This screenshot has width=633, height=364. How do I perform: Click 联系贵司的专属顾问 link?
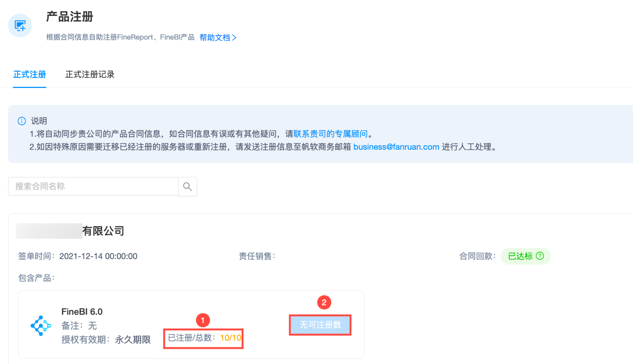(330, 134)
